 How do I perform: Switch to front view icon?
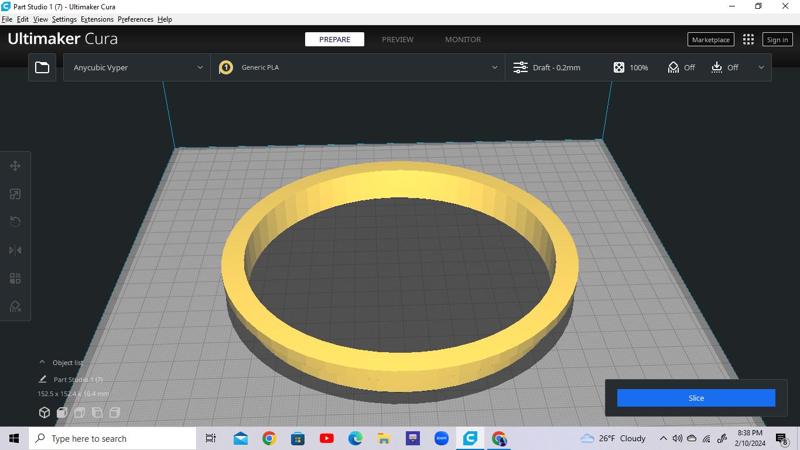[x=62, y=412]
